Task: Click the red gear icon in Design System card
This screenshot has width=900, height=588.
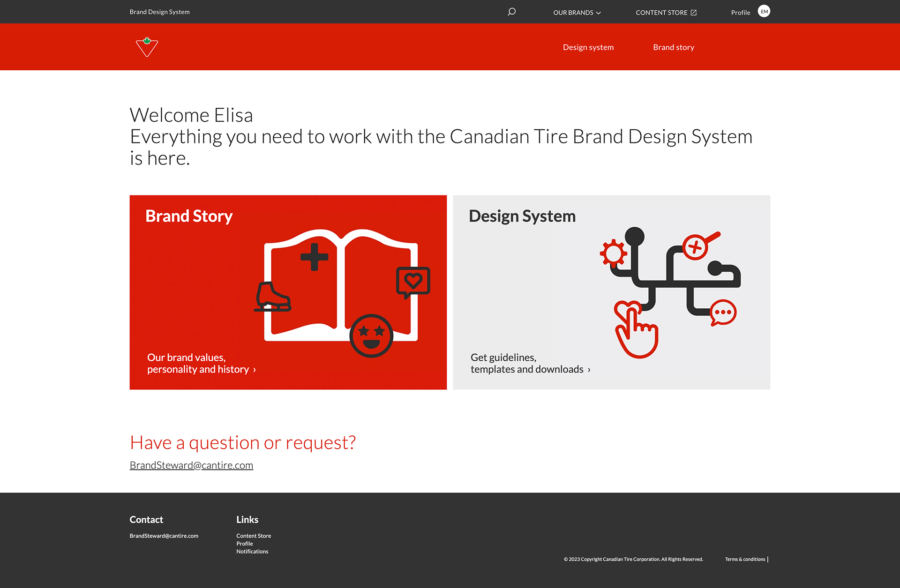Action: click(614, 253)
